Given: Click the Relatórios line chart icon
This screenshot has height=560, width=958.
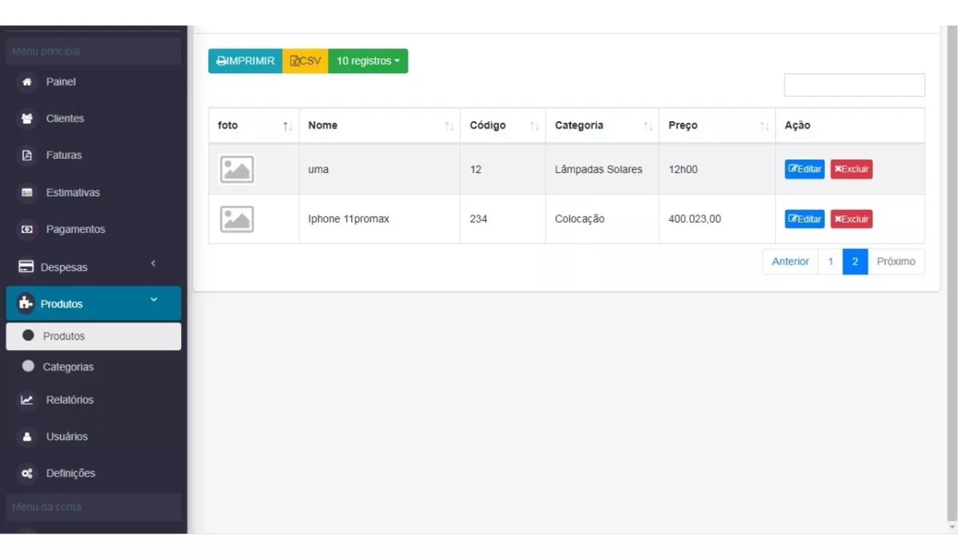Looking at the screenshot, I should (27, 400).
